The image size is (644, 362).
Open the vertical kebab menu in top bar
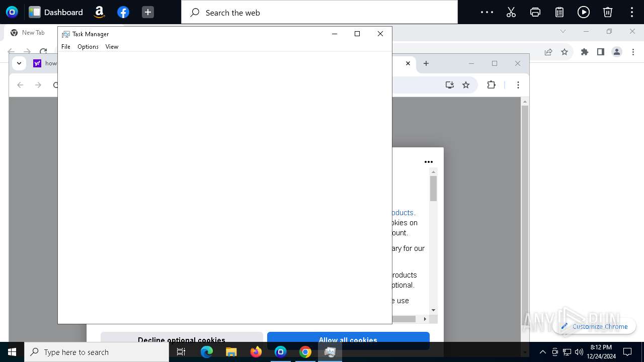[632, 12]
